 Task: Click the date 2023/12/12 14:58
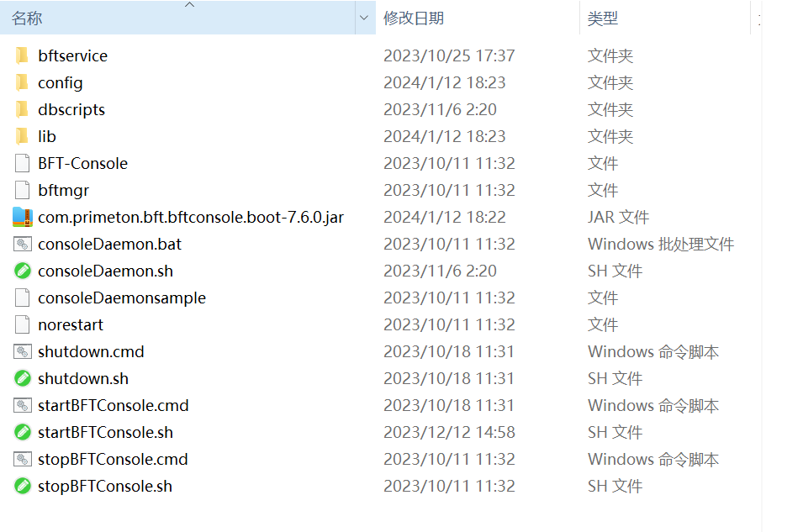pos(449,432)
